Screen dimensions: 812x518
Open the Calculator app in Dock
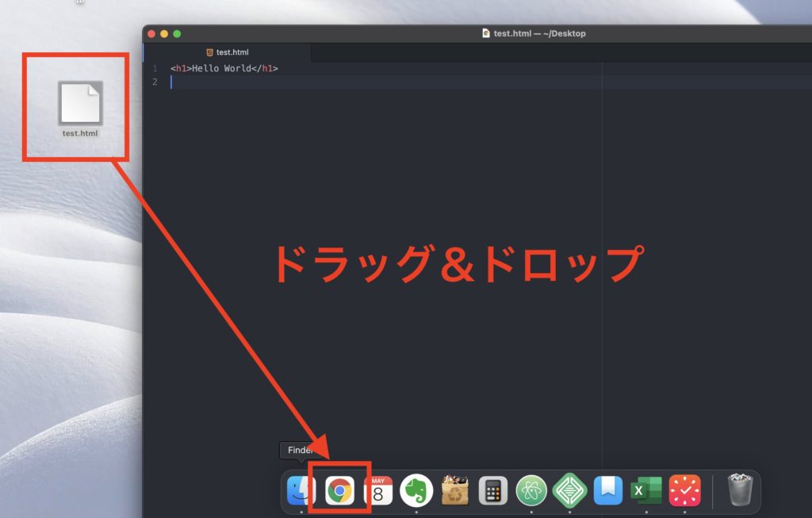tap(493, 490)
